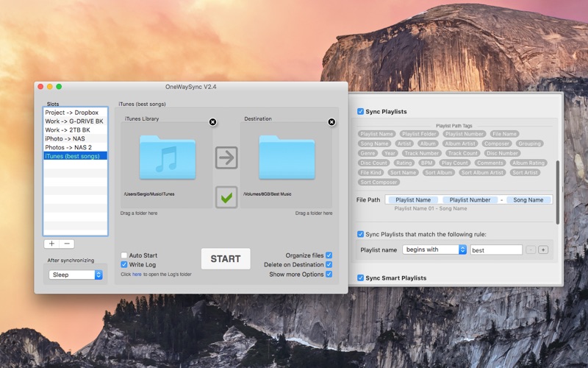Viewport: 588px width, 368px height.
Task: Open the After synchronizing Sleep dropdown
Action: tap(76, 275)
